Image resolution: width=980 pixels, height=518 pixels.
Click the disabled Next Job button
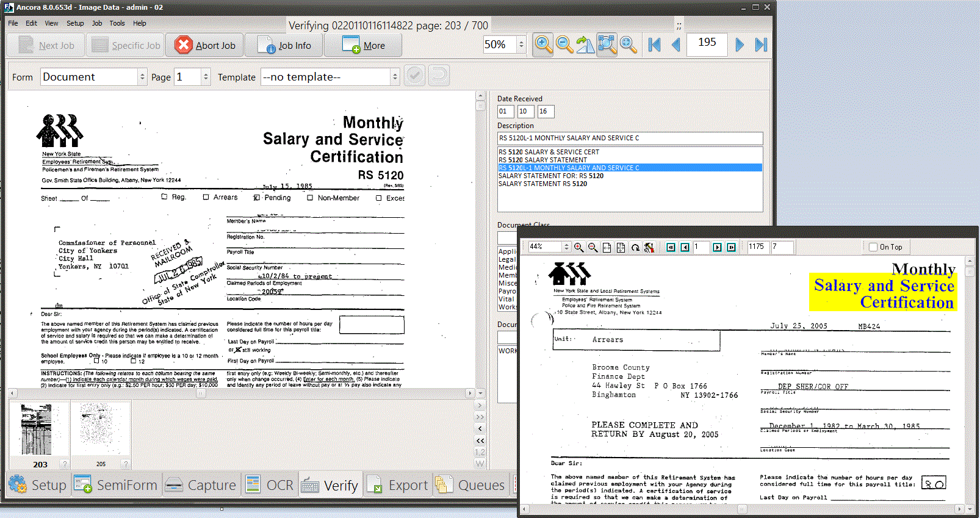point(46,45)
